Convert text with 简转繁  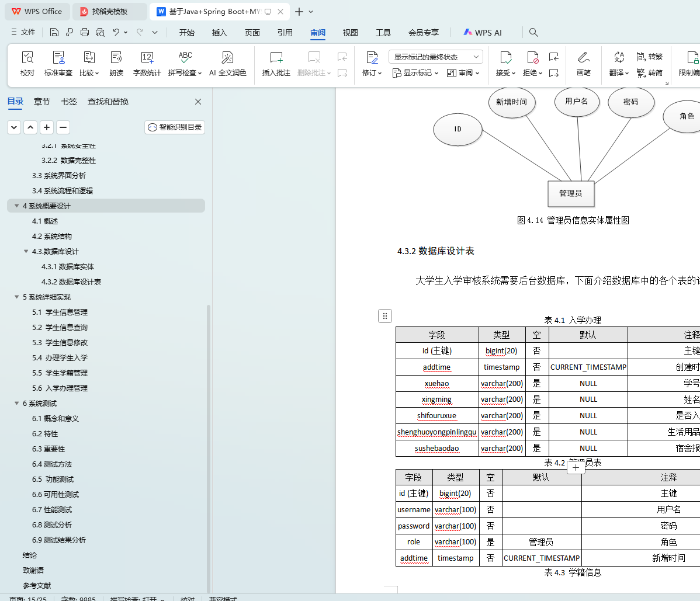click(650, 57)
